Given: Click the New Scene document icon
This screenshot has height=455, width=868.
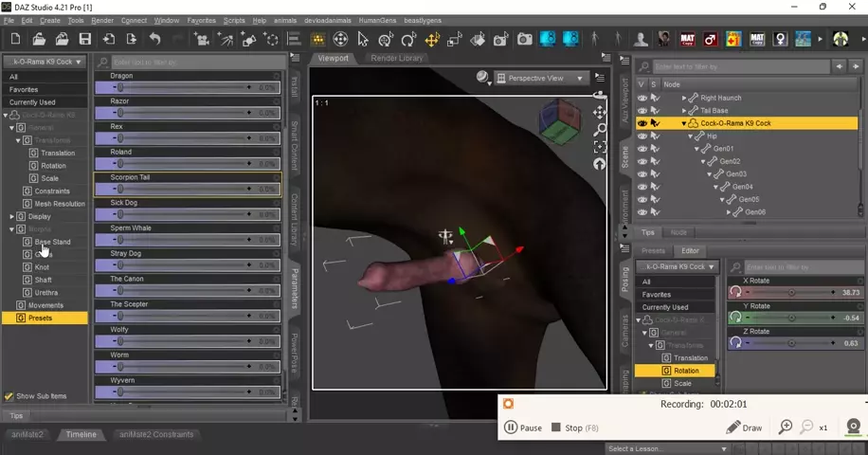Looking at the screenshot, I should [x=15, y=39].
